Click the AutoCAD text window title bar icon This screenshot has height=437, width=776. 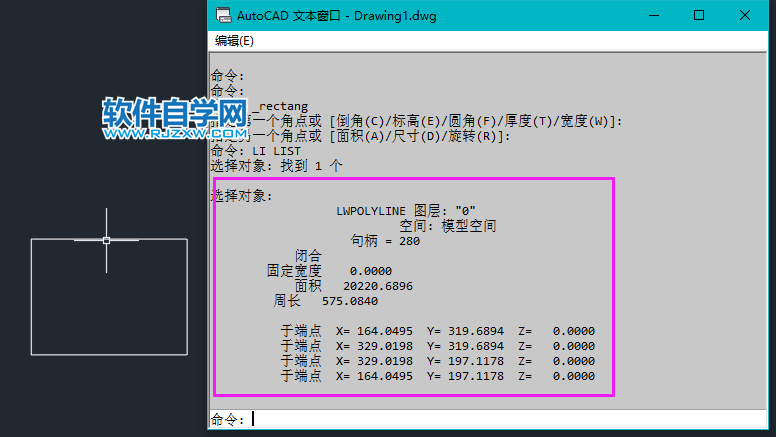point(224,15)
